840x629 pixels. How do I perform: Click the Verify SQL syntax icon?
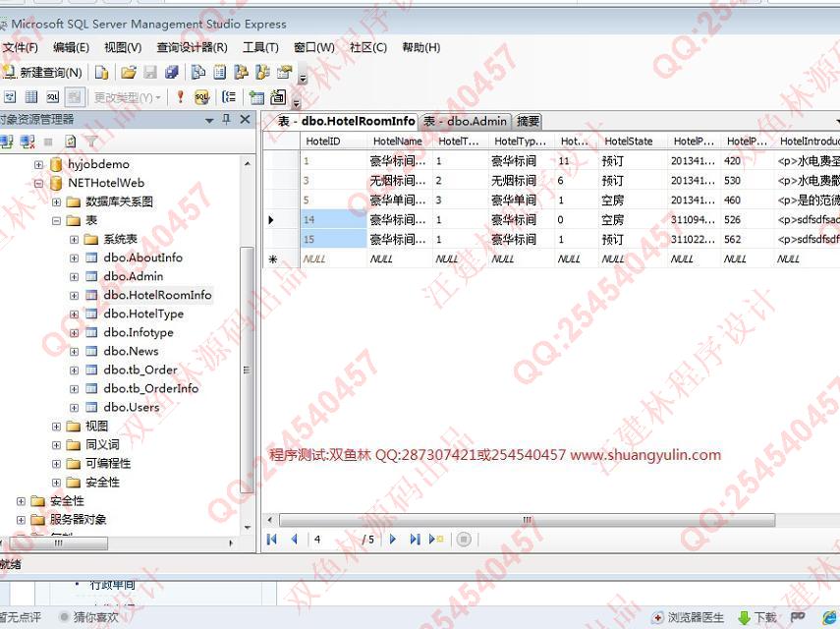click(x=202, y=97)
